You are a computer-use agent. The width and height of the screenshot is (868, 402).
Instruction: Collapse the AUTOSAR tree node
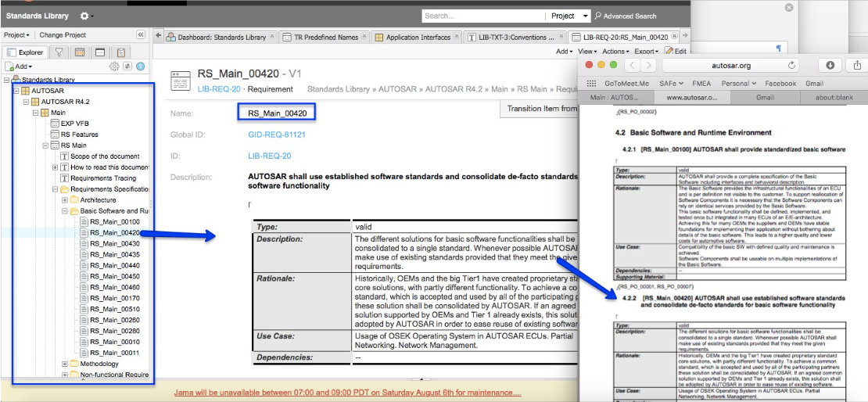(x=16, y=91)
